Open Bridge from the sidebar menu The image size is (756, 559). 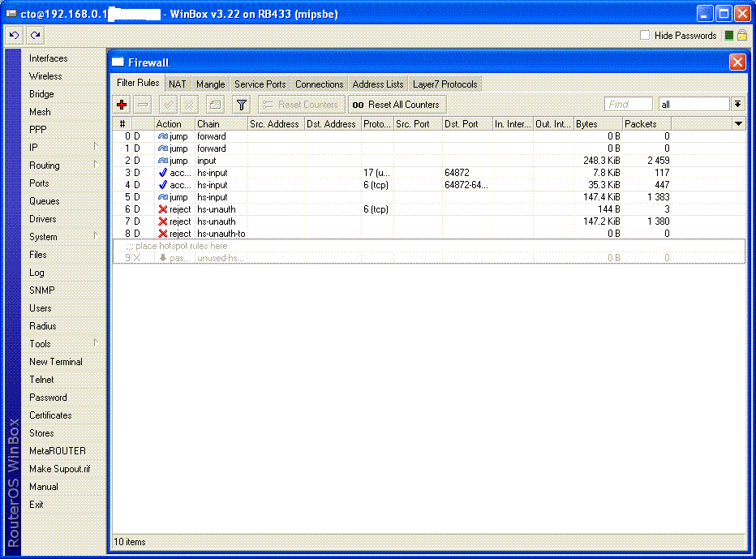(41, 94)
